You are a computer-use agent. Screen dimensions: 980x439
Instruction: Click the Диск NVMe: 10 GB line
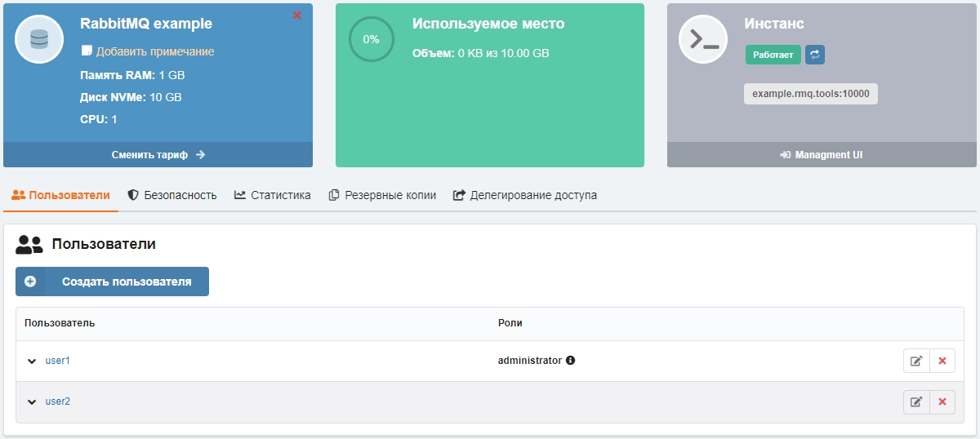pyautogui.click(x=131, y=97)
